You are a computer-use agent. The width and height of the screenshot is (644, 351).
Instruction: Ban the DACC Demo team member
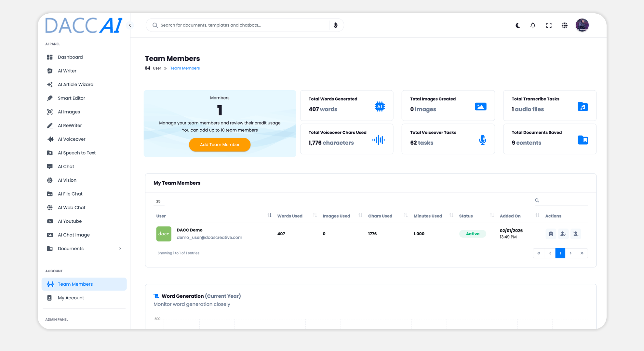pyautogui.click(x=576, y=234)
